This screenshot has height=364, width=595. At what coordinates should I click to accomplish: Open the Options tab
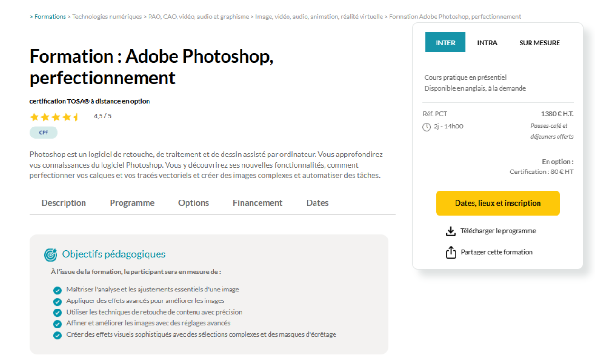click(x=194, y=203)
